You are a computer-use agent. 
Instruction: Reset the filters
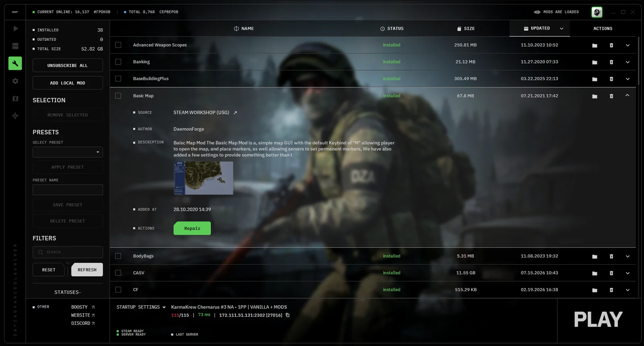[x=49, y=270]
